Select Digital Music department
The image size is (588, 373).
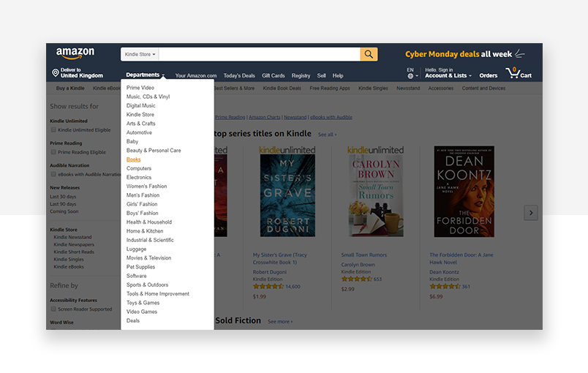point(141,105)
